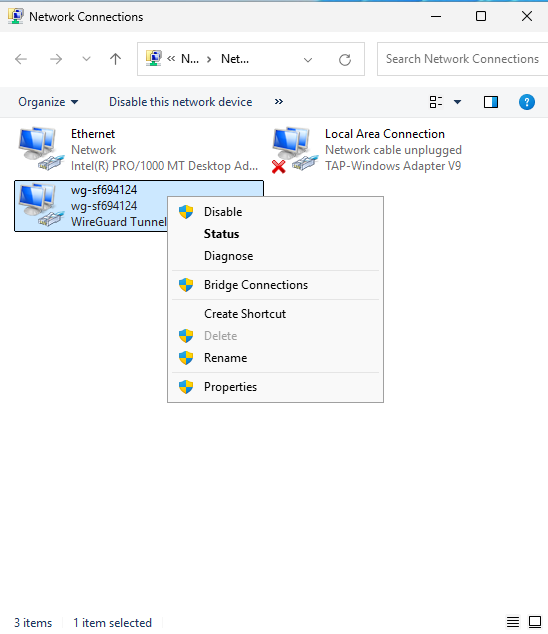Image resolution: width=548 pixels, height=634 pixels.
Task: Click the change view icon
Action: coord(436,102)
